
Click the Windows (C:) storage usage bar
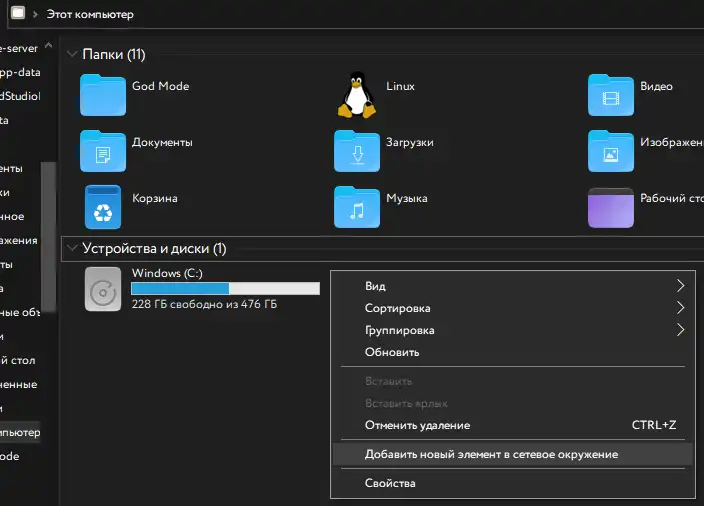coord(225,289)
